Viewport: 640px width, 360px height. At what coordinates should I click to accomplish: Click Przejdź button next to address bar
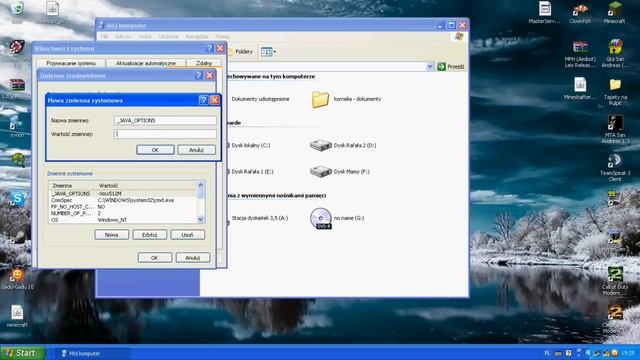(451, 67)
